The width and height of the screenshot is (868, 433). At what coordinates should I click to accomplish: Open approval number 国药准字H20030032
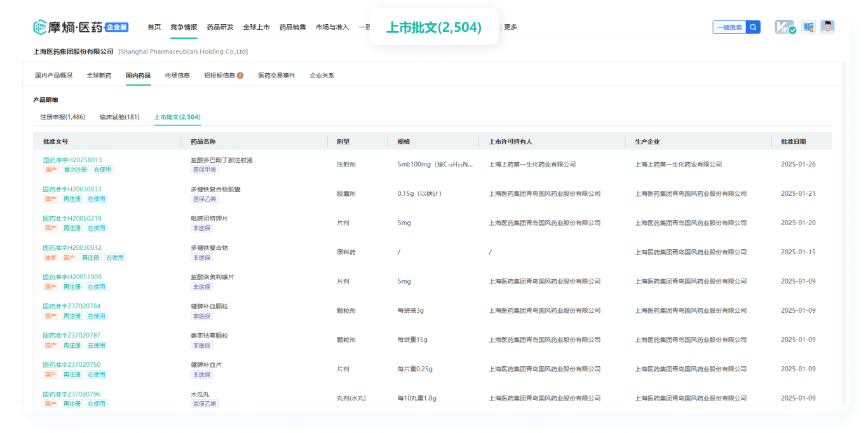pyautogui.click(x=72, y=248)
